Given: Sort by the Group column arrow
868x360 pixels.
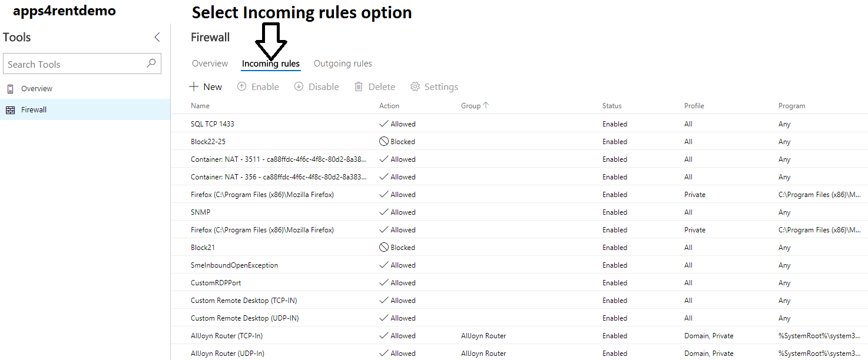Looking at the screenshot, I should coord(486,105).
